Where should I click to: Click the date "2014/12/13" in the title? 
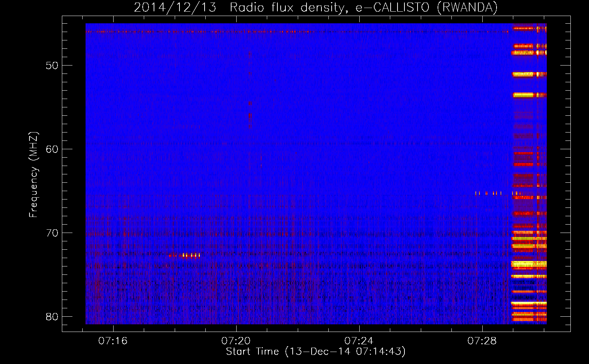175,7
